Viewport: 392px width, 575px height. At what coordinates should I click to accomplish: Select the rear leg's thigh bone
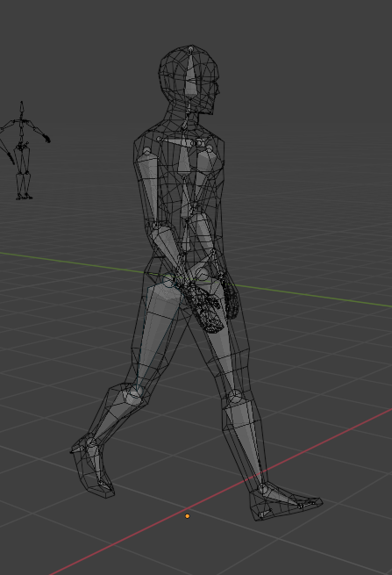(152, 334)
